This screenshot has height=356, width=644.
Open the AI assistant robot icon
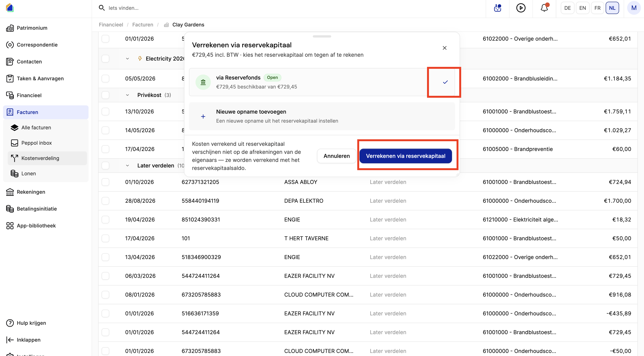[498, 8]
